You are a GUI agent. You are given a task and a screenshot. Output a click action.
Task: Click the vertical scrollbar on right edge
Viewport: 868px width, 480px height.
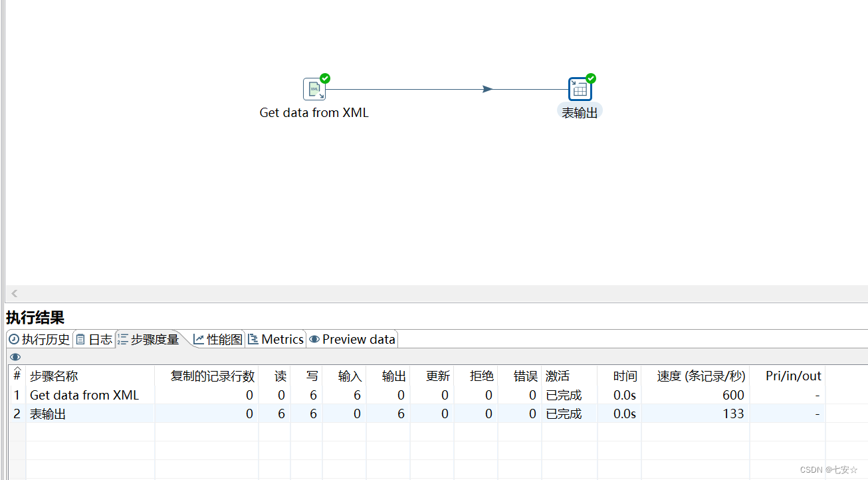(x=864, y=143)
